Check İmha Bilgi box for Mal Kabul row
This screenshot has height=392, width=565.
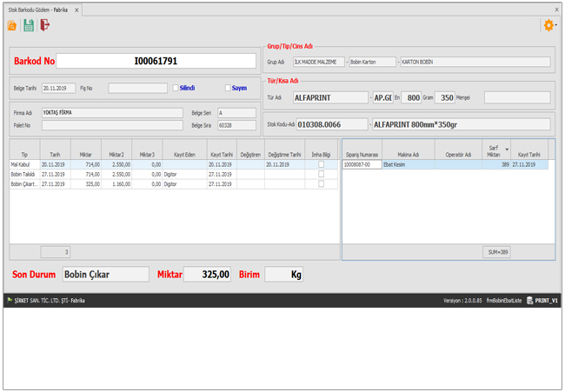tap(322, 163)
